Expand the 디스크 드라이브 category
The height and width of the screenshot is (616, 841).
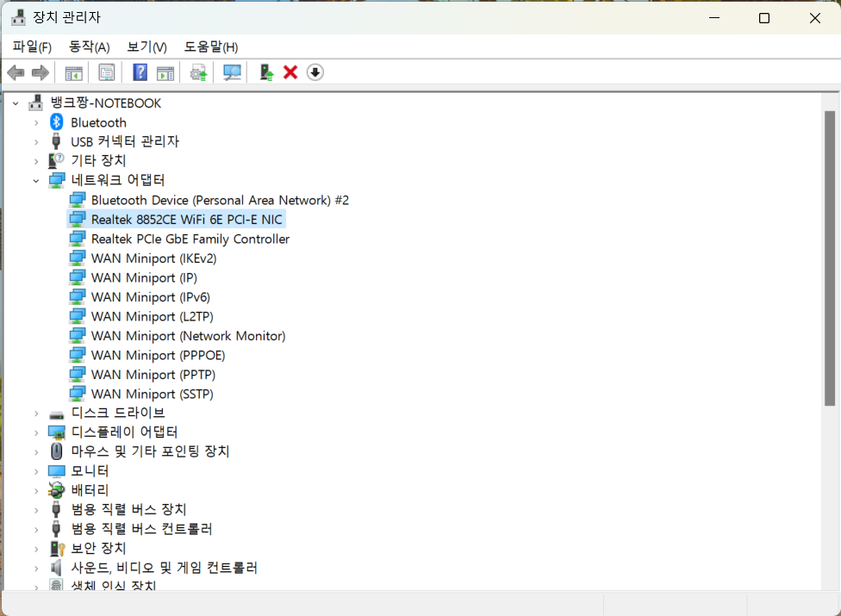(x=36, y=414)
